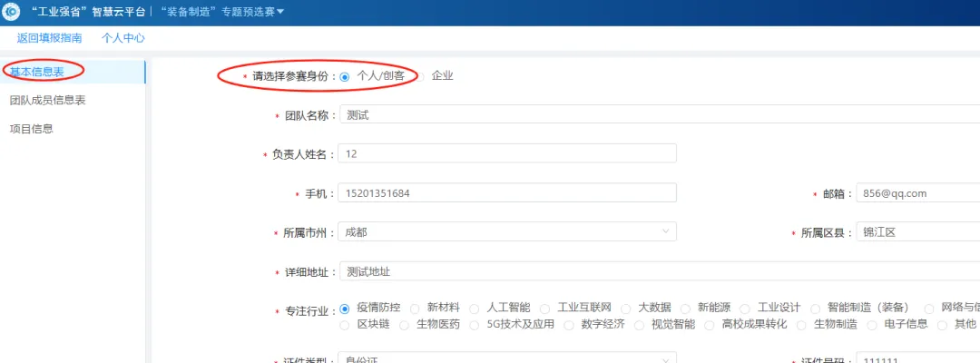Select 工业互联网 industry radio button
This screenshot has width=980, height=363.
[x=545, y=309]
